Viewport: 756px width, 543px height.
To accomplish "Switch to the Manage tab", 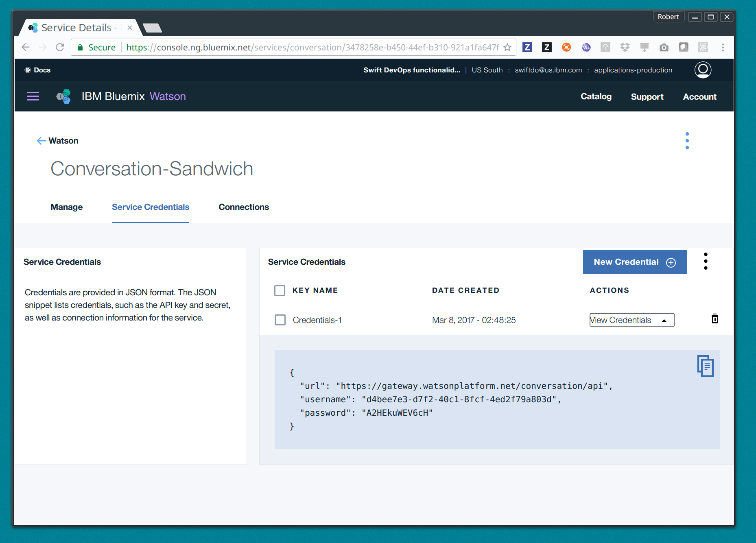I will pos(66,207).
